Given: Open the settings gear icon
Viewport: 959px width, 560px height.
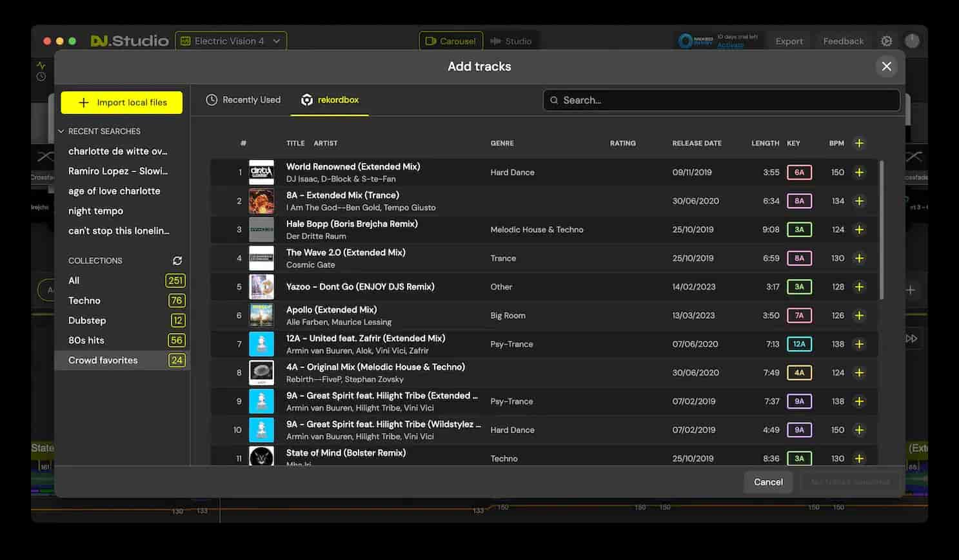Looking at the screenshot, I should click(x=886, y=40).
